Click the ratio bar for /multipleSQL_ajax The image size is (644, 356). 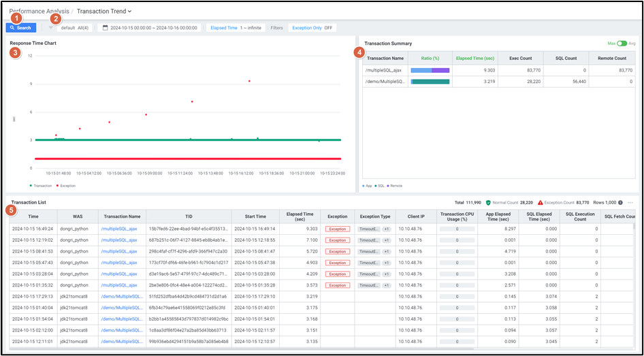point(430,70)
